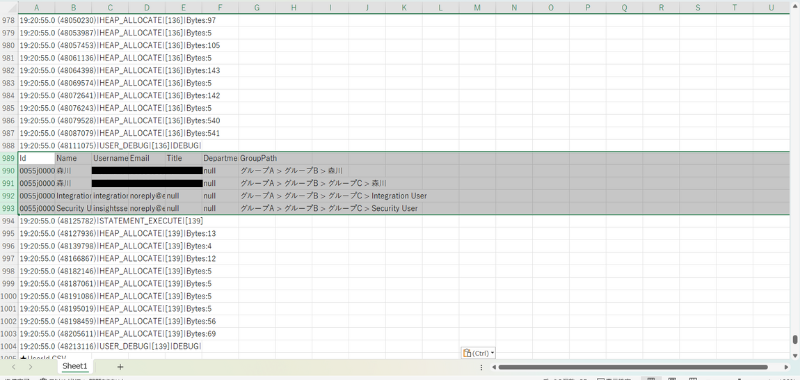This screenshot has height=380, width=800.
Task: Select the Id cell in row 989
Action: [37, 158]
